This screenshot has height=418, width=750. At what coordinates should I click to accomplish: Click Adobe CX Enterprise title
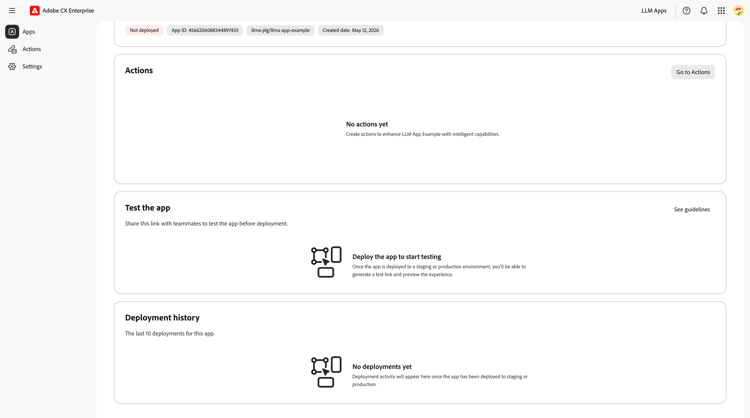[x=68, y=11]
